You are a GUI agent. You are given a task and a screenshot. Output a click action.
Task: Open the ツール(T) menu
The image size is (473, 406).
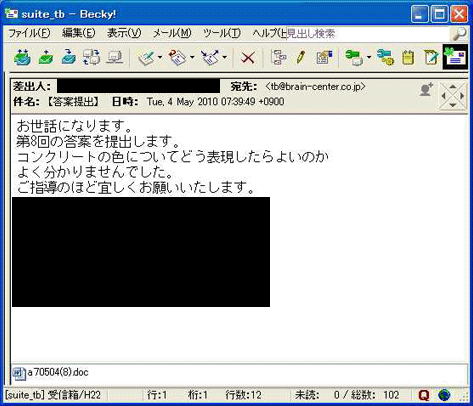point(222,33)
